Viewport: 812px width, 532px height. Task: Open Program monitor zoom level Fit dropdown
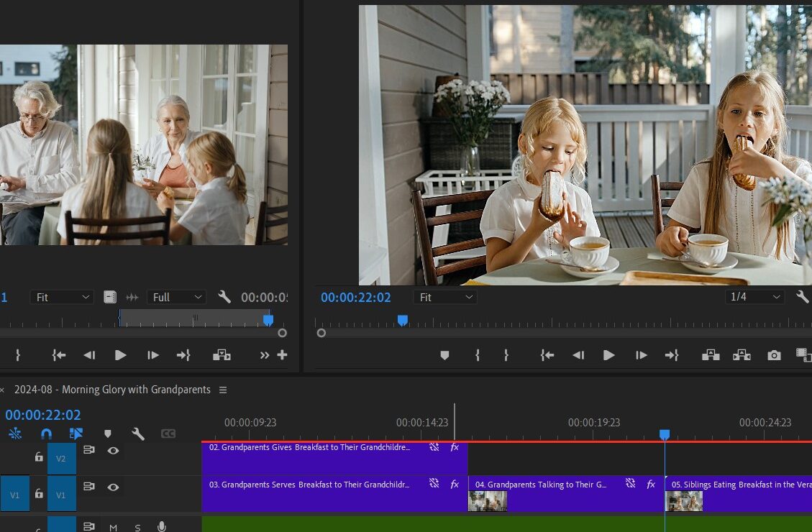tap(445, 297)
